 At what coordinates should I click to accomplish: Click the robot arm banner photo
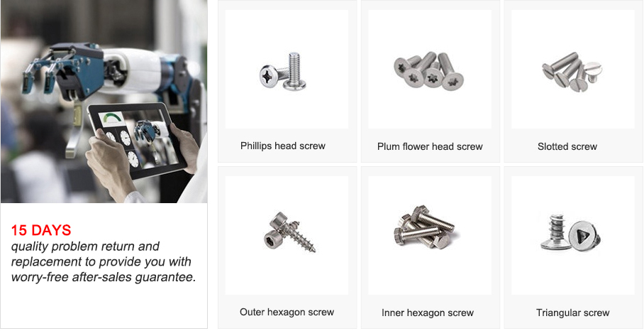coord(104,102)
